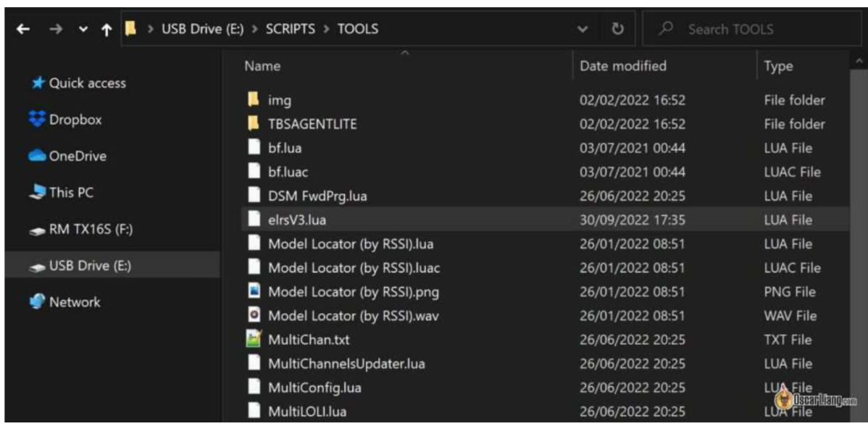The image size is (868, 426).
Task: Click the OneDrive cloud icon
Action: [x=37, y=156]
